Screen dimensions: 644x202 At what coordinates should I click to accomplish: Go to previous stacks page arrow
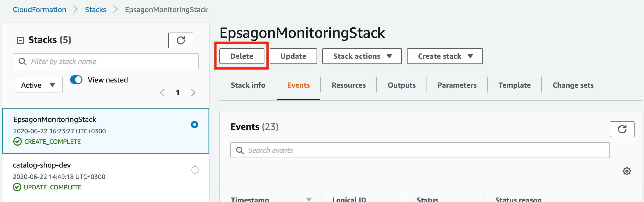162,93
